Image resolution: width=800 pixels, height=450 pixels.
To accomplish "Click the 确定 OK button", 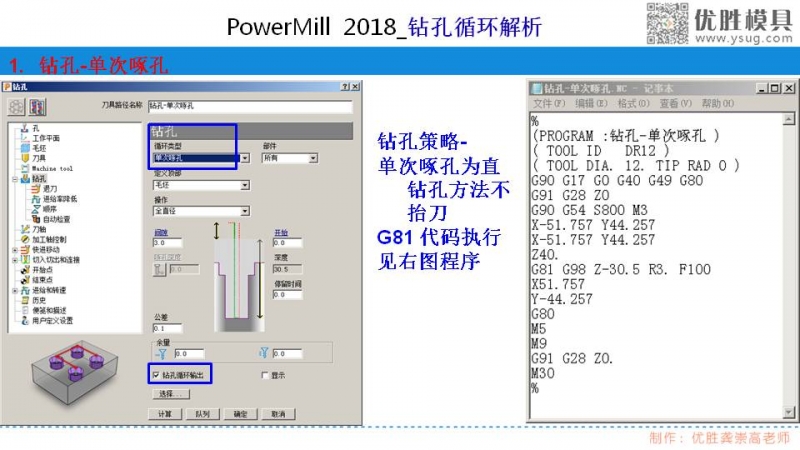I will pos(240,414).
